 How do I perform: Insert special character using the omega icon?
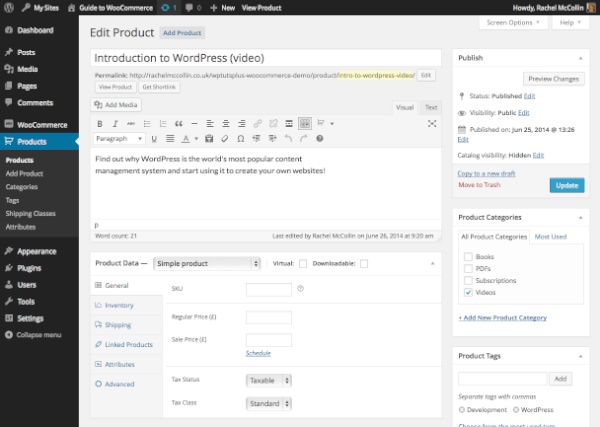click(240, 139)
